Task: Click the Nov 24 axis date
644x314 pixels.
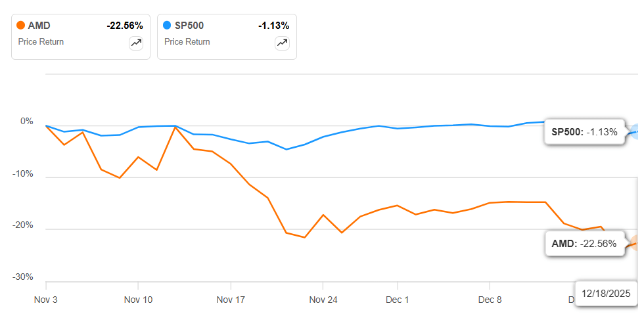Action: point(323,300)
